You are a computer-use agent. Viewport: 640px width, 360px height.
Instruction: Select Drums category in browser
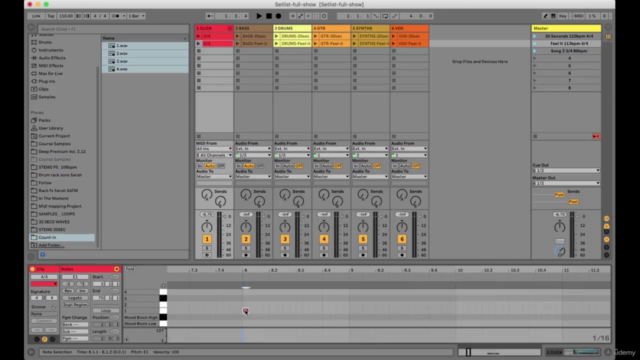point(45,42)
